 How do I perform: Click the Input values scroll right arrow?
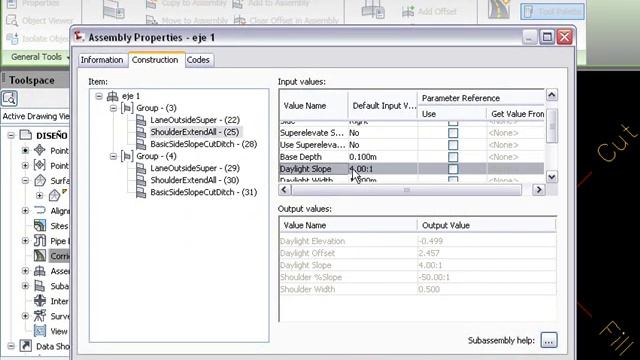pyautogui.click(x=539, y=190)
